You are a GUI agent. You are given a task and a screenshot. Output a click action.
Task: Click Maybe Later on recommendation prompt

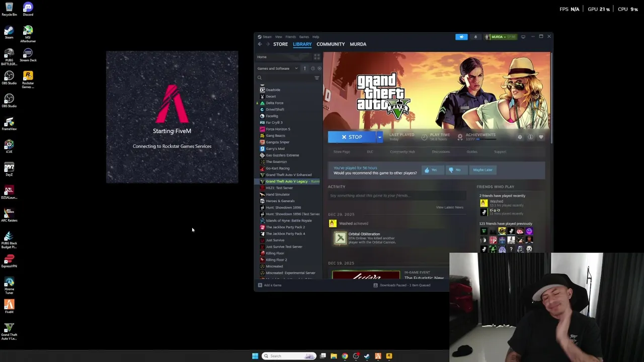[x=482, y=170]
